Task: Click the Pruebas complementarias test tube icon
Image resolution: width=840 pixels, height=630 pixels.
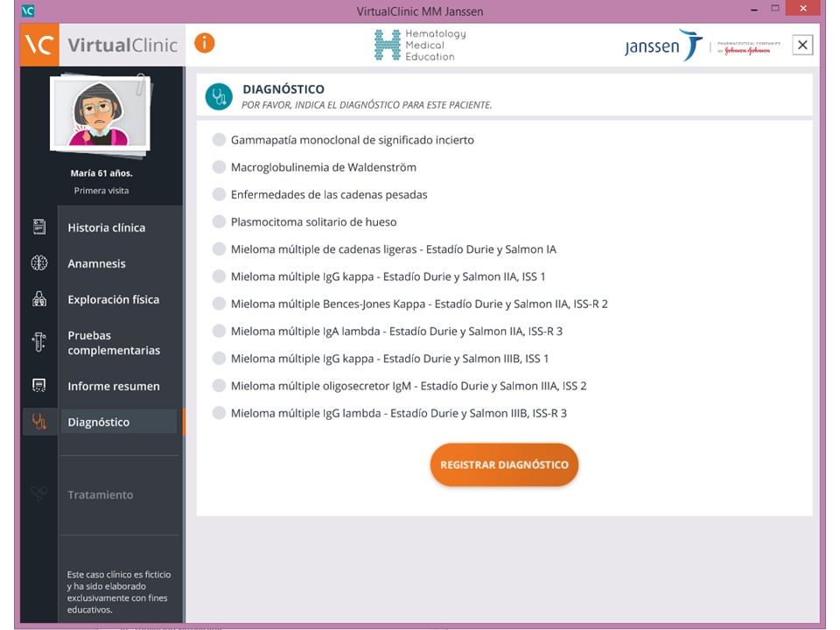Action: (x=39, y=342)
